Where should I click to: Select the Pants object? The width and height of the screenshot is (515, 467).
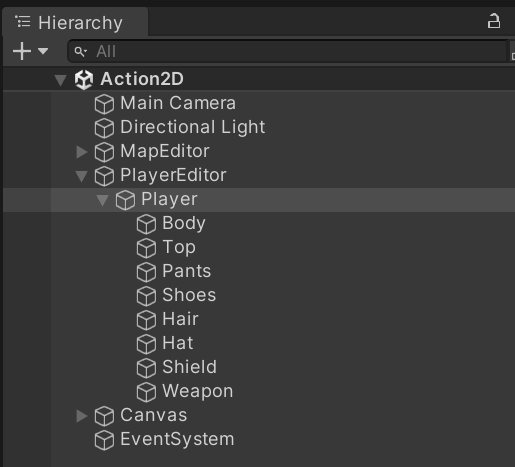click(187, 271)
